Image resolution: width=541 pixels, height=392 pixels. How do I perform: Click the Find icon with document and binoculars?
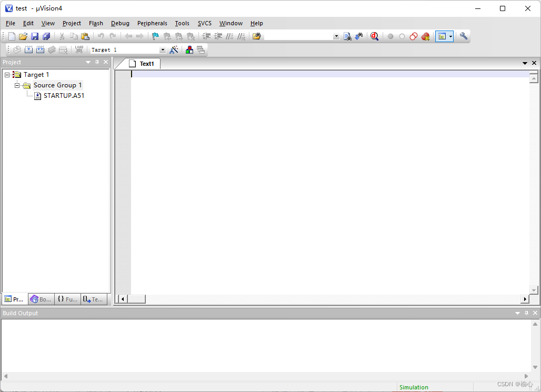pyautogui.click(x=347, y=36)
